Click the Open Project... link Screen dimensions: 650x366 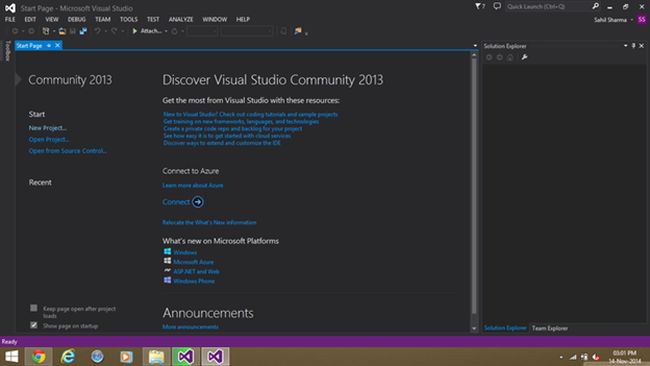pos(49,139)
